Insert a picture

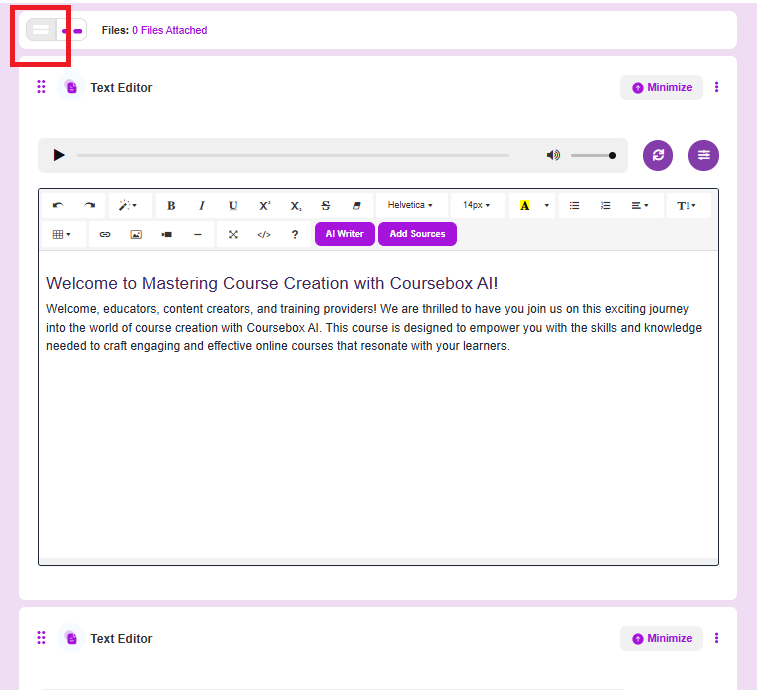point(136,234)
